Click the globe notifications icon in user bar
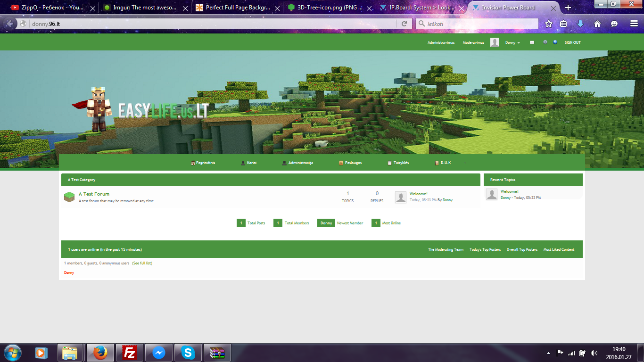 (x=555, y=42)
